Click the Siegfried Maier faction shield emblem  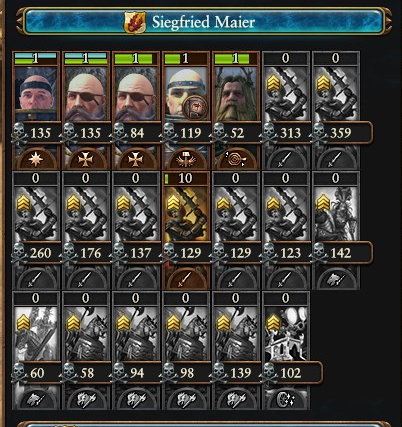135,22
